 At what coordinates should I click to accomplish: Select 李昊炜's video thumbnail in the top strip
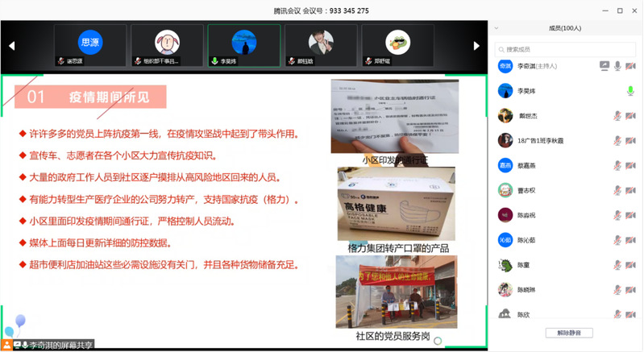(243, 45)
